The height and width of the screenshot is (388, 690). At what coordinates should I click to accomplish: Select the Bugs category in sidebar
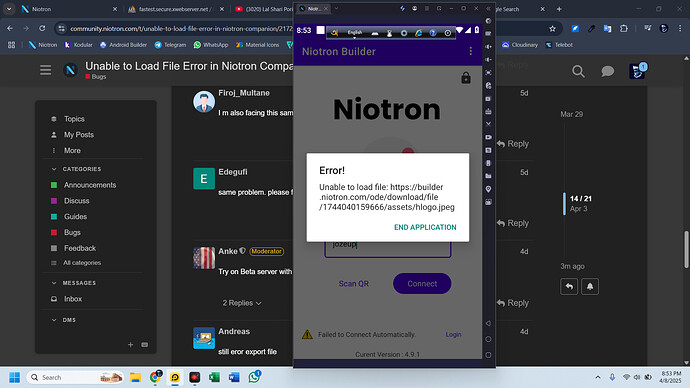click(72, 232)
